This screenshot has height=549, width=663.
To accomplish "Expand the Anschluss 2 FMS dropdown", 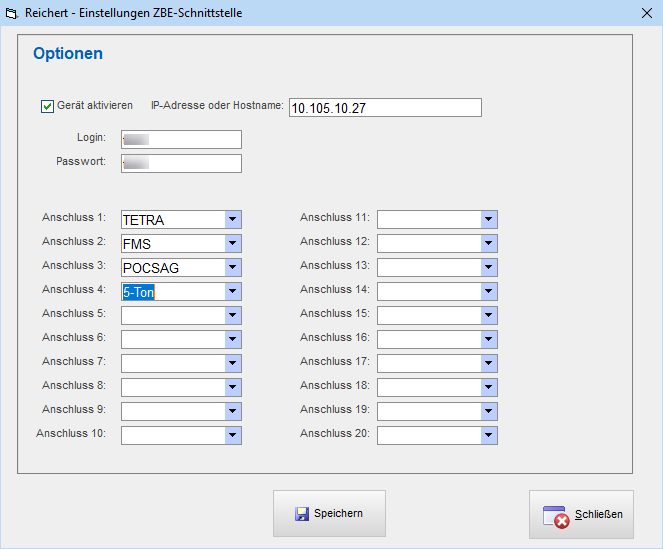I will click(x=232, y=244).
